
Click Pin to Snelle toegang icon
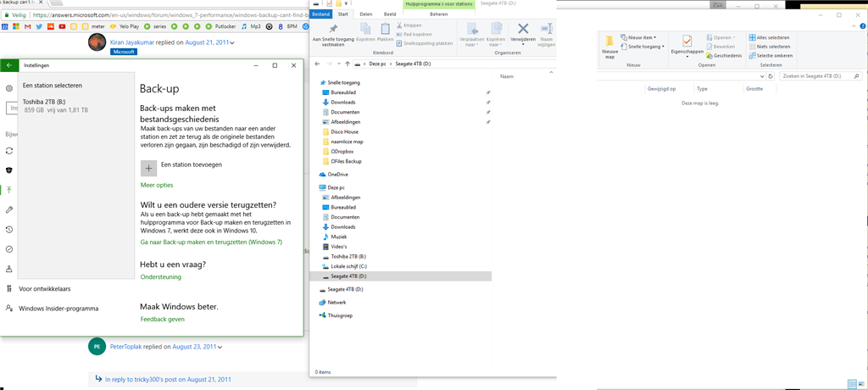pos(332,29)
